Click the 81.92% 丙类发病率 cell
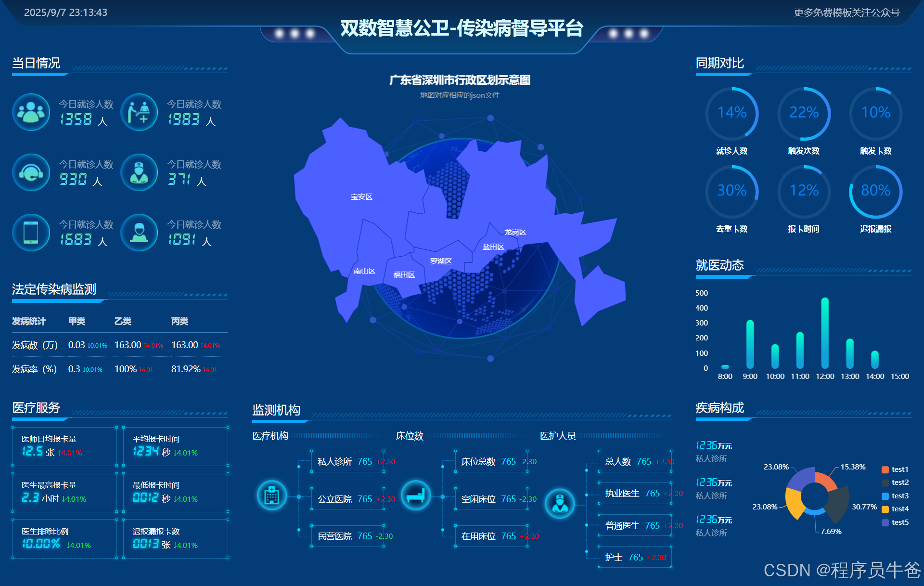This screenshot has height=586, width=924. [194, 369]
